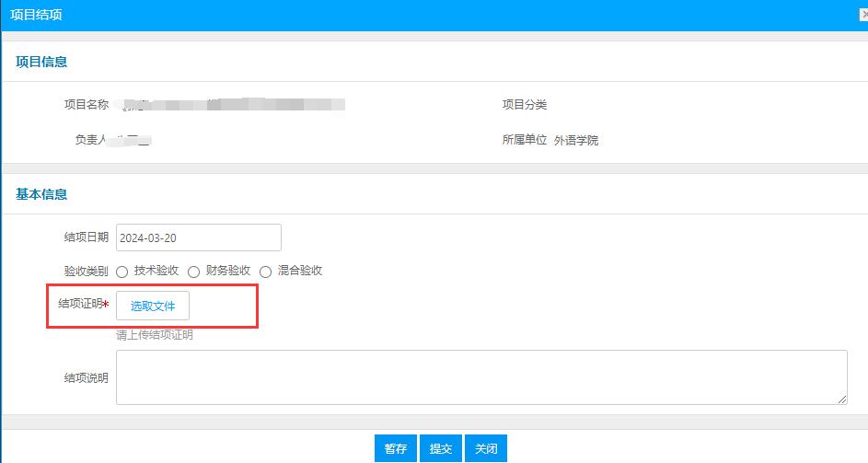Viewport: 868px width, 463px height.
Task: Close the 项目结项 dialog with X icon
Action: pos(862,16)
